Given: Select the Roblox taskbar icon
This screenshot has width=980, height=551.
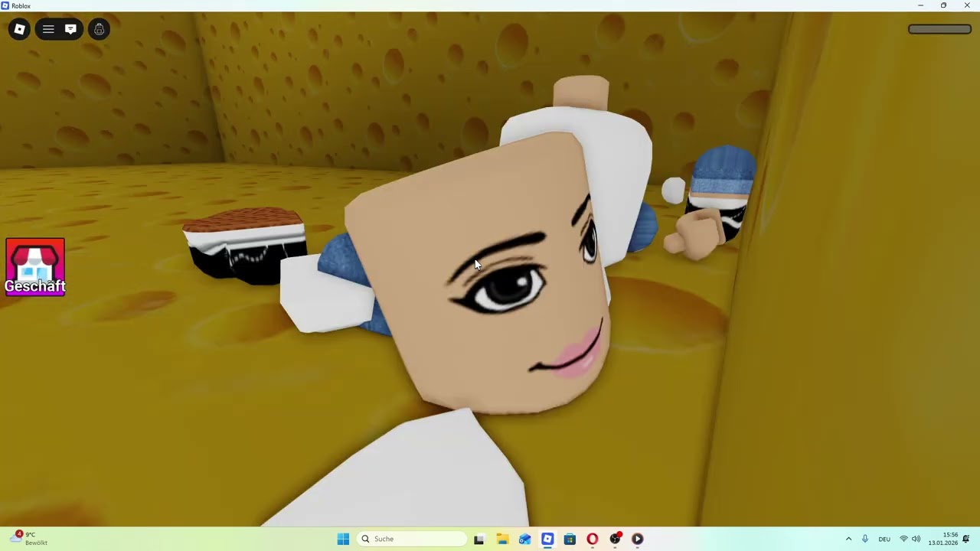Looking at the screenshot, I should coord(547,539).
